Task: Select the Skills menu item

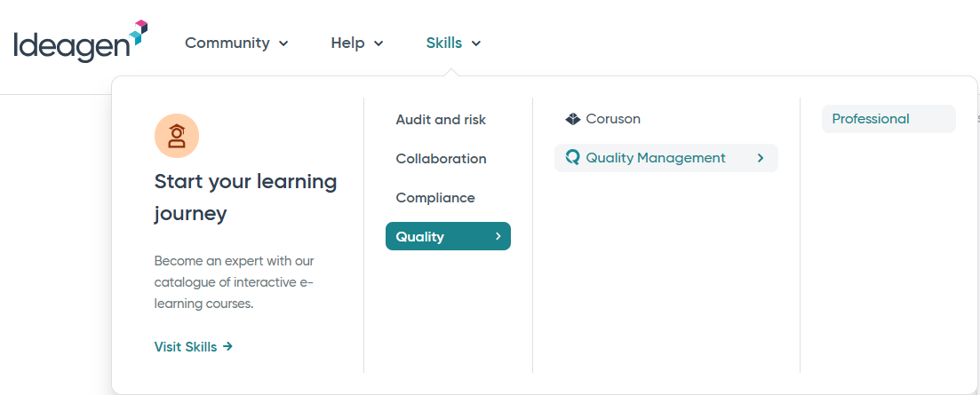Action: click(x=453, y=43)
